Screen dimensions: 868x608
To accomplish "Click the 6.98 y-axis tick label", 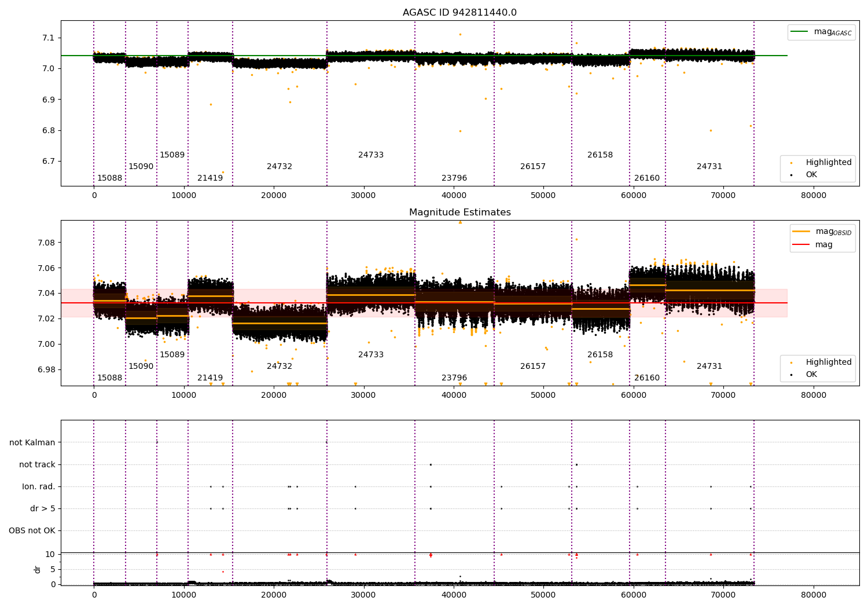I will [x=46, y=369].
